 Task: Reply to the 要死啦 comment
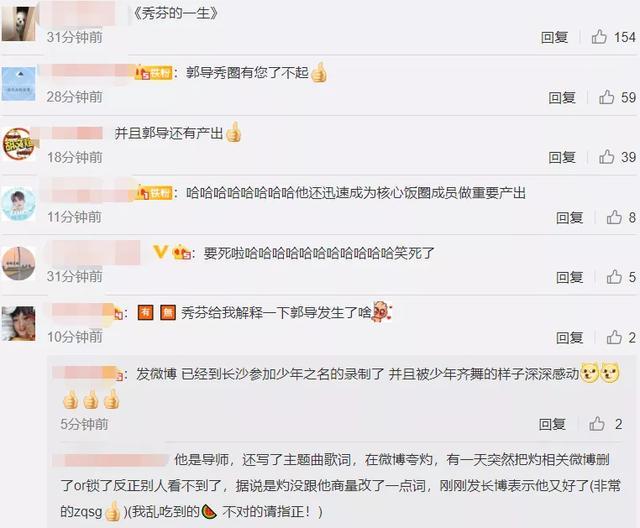click(x=569, y=277)
